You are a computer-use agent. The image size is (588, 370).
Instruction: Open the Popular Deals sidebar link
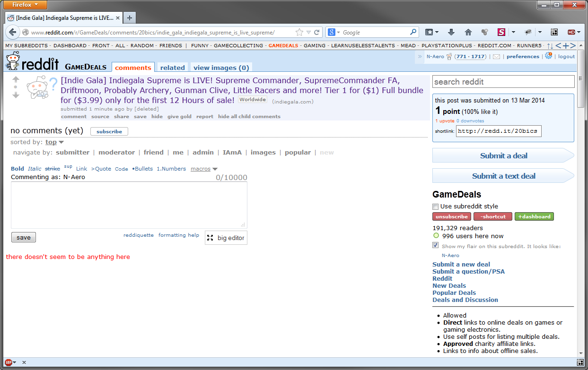[x=454, y=293]
